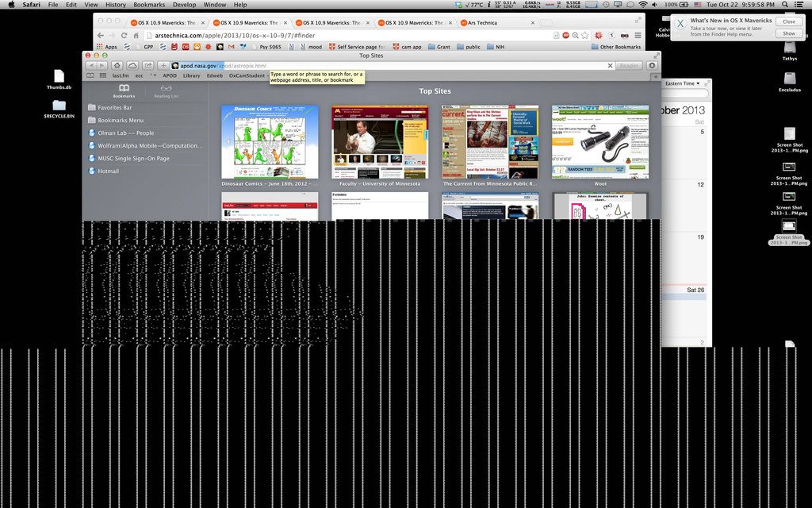812x508 pixels.
Task: Open Spotlight search magnifier
Action: pyautogui.click(x=785, y=5)
